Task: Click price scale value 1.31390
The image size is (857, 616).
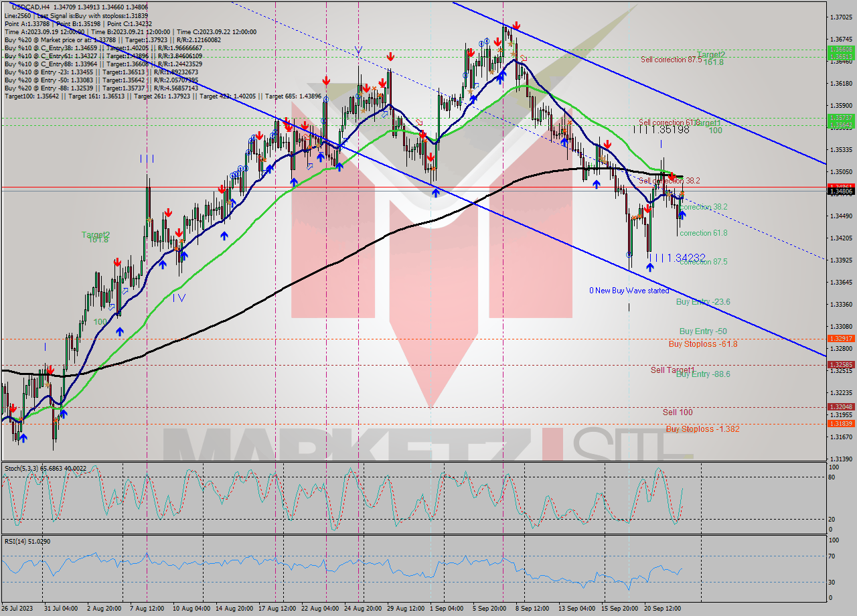Action: click(841, 459)
